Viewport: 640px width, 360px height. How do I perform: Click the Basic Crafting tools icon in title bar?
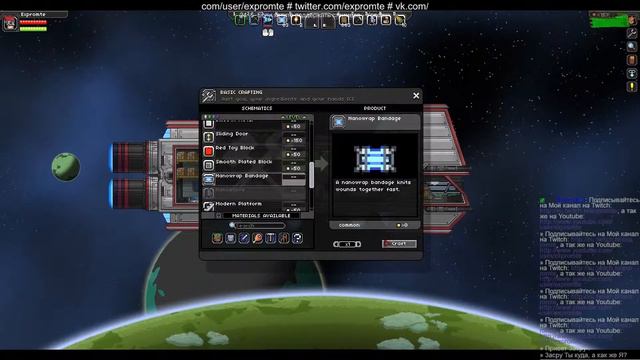(209, 96)
